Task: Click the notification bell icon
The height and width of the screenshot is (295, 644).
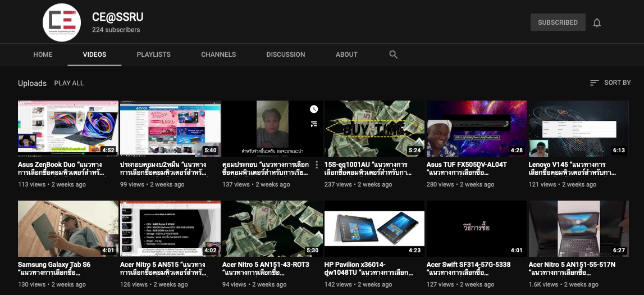Action: click(597, 22)
